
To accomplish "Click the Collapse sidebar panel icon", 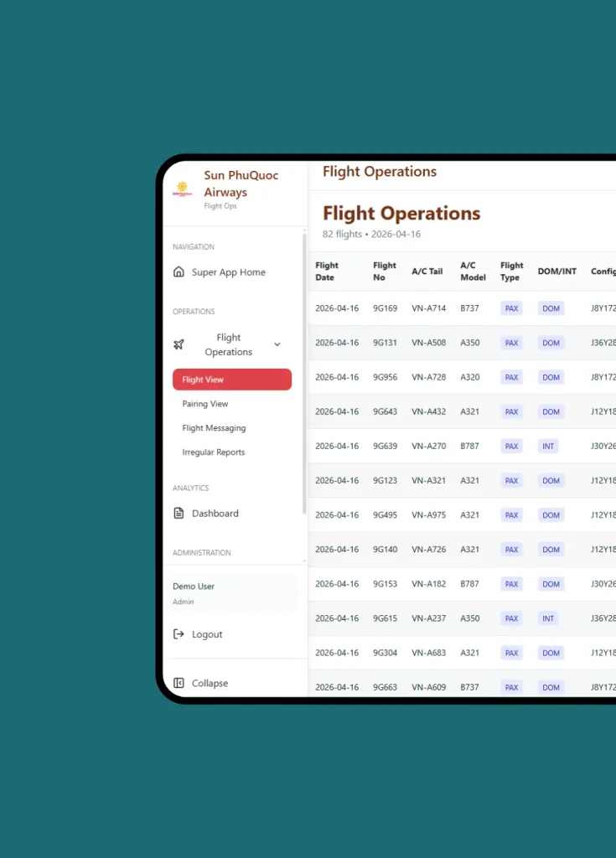I will pos(179,683).
